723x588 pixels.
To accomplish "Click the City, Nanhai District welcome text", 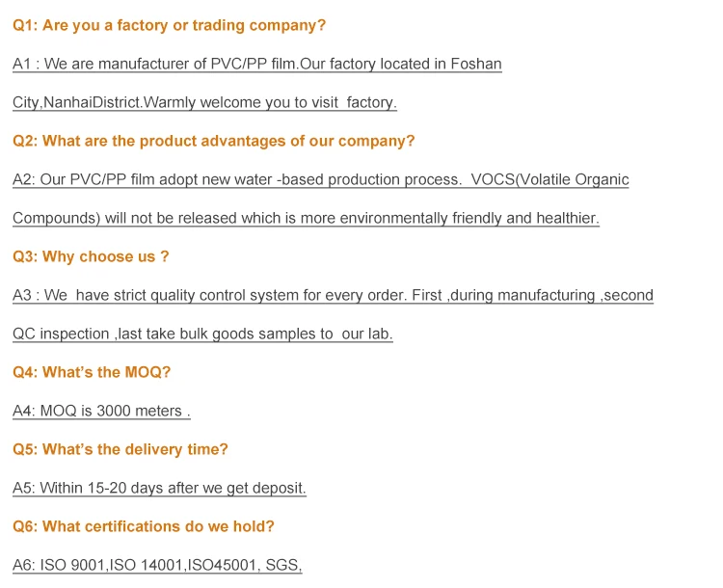I will pyautogui.click(x=204, y=102).
